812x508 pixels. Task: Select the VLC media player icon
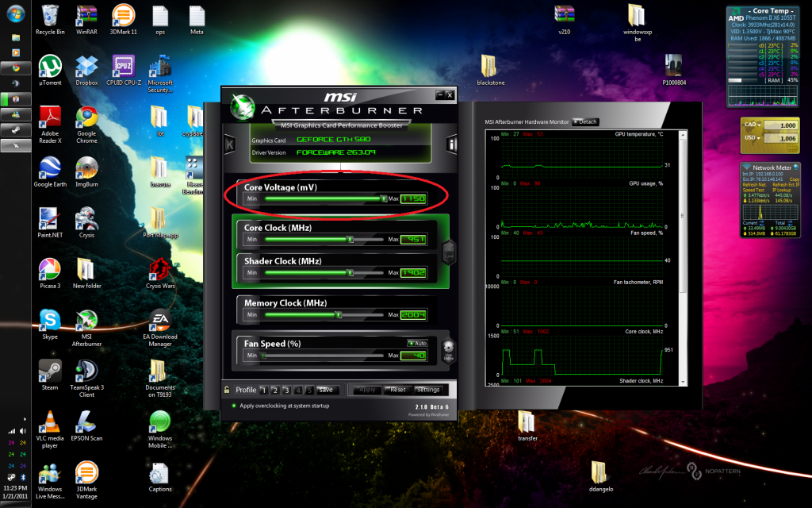(50, 429)
